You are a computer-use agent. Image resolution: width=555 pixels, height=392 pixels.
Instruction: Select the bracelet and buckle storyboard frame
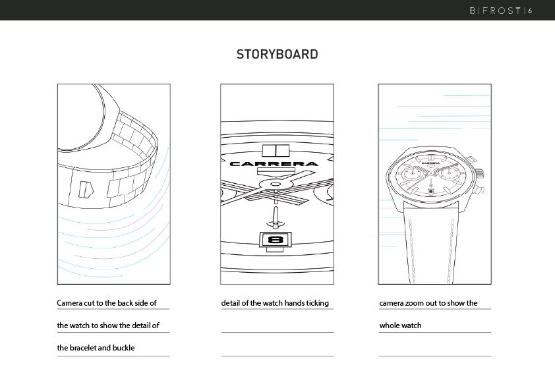coord(113,184)
